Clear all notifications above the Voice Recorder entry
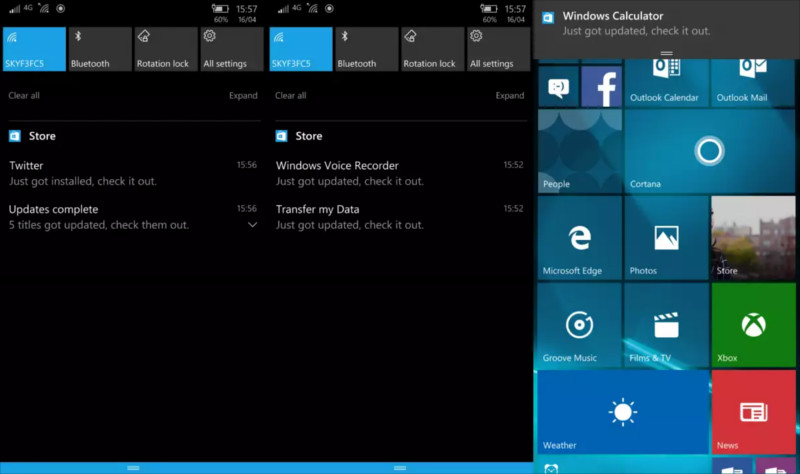Image resolution: width=800 pixels, height=474 pixels. 291,95
